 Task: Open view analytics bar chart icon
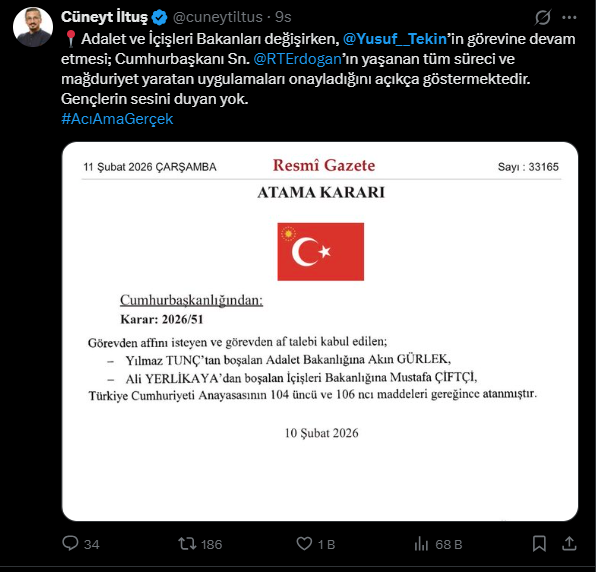421,544
